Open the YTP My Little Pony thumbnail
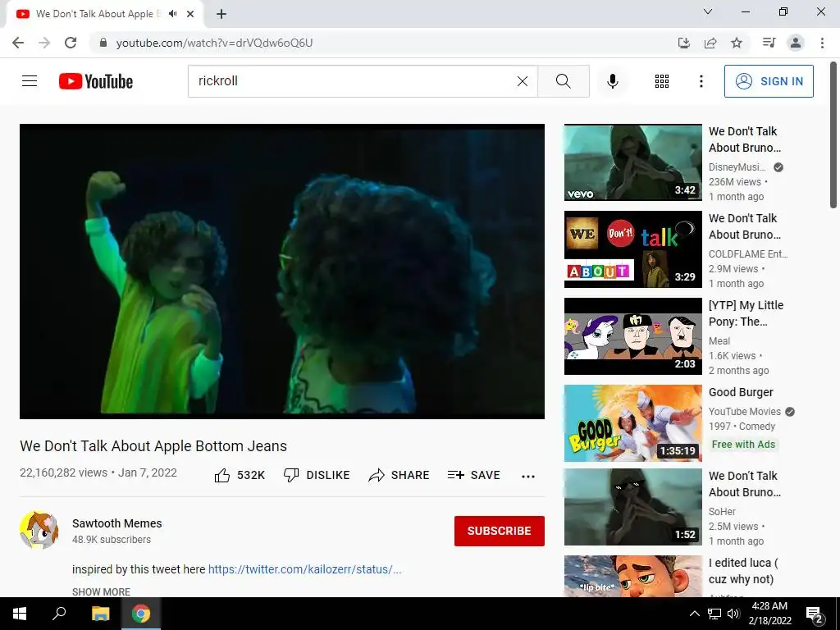840x630 pixels. tap(632, 336)
